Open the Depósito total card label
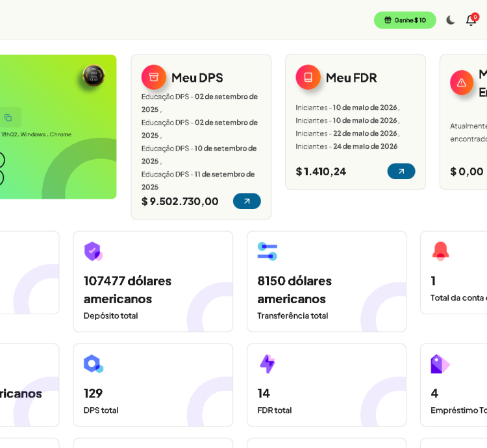This screenshot has height=448, width=487. tap(111, 316)
